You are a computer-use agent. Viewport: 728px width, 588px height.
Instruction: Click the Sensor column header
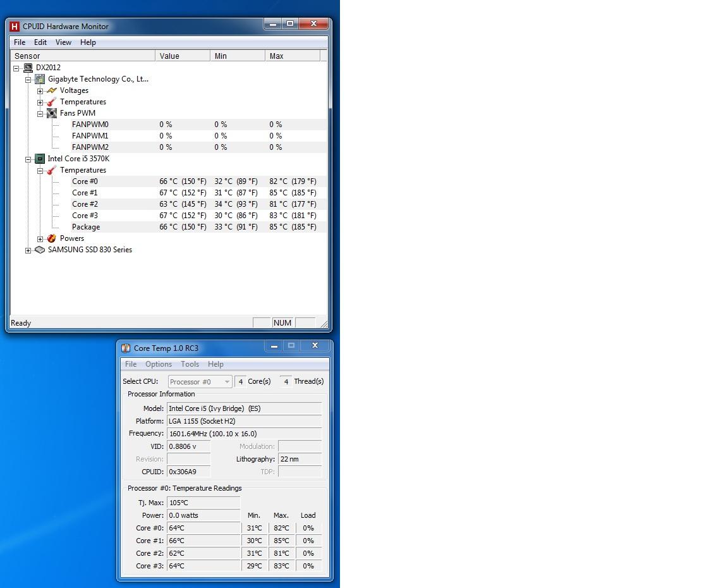coord(83,56)
